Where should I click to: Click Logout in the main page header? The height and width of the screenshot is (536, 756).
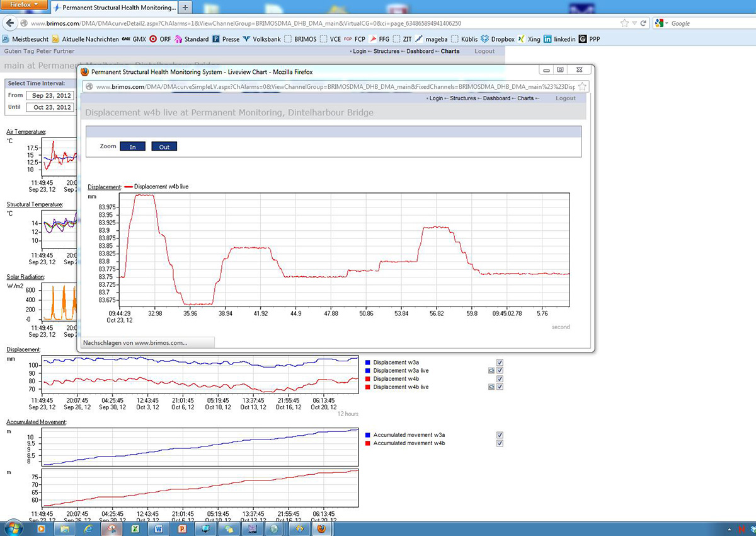(484, 51)
